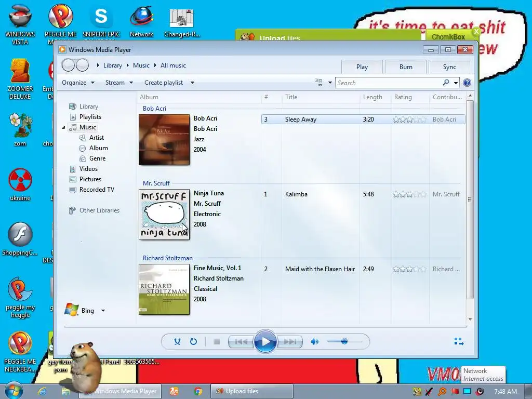Rate Sleep Away with stars

[409, 119]
